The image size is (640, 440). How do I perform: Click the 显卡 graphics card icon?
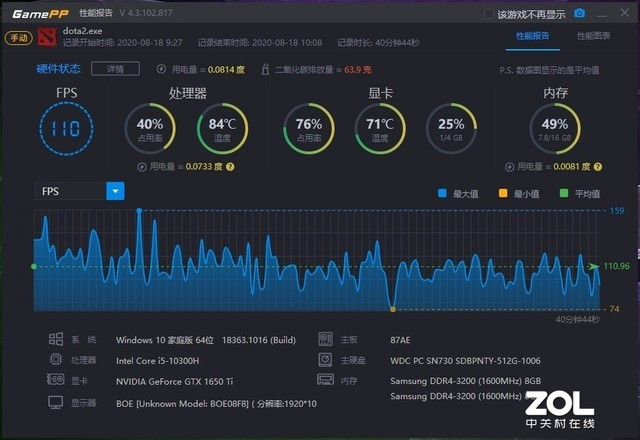coord(56,380)
